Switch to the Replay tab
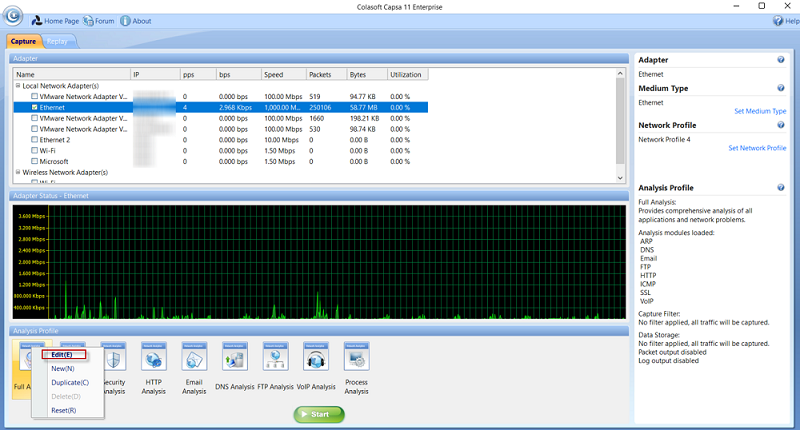 [57, 41]
